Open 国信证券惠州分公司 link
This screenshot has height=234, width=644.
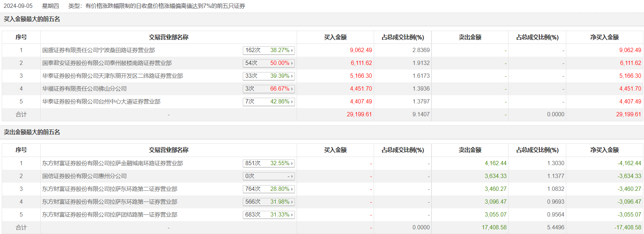tap(85, 176)
